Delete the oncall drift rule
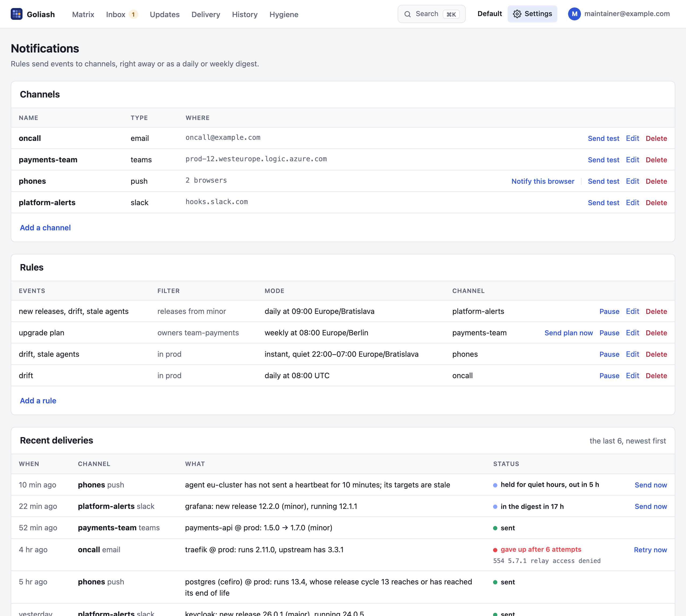Screen dimensions: 686x616 (x=656, y=376)
